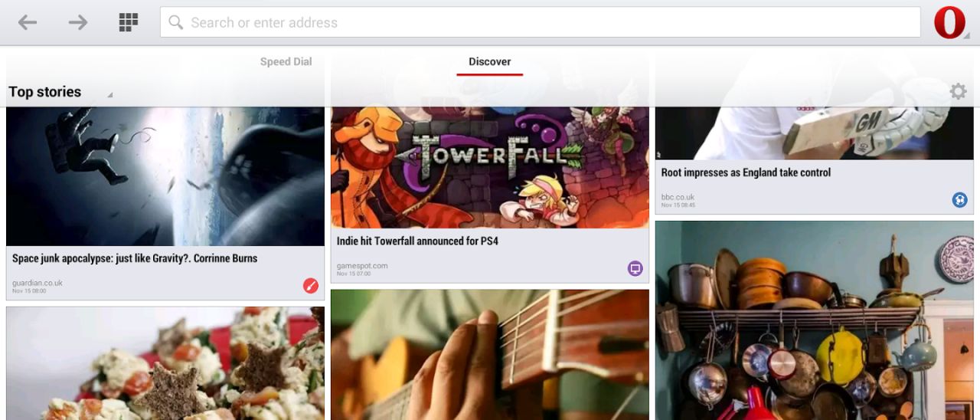
Task: Open 'Indie hit Towerfall announced for PS4' headline
Action: tap(417, 241)
